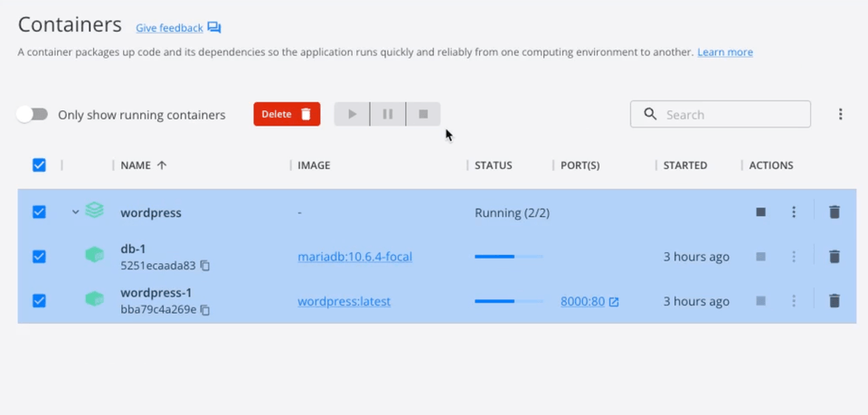The width and height of the screenshot is (868, 415).
Task: Click the search magnifier icon
Action: (x=650, y=114)
